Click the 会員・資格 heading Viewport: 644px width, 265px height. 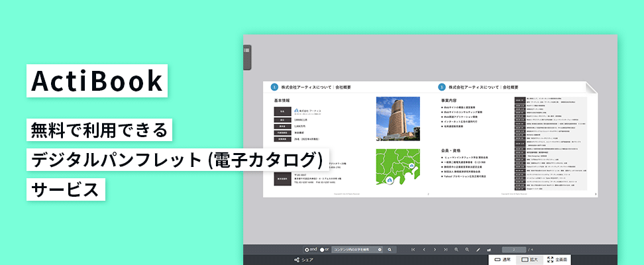coord(451,150)
